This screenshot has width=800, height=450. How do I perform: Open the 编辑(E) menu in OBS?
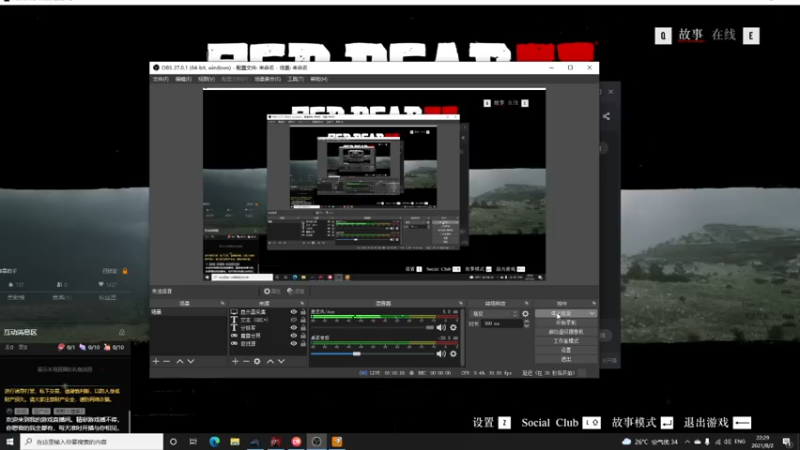183,79
